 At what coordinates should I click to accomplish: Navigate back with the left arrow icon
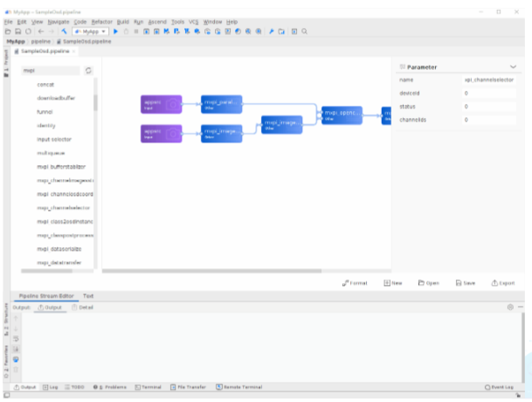pos(41,31)
